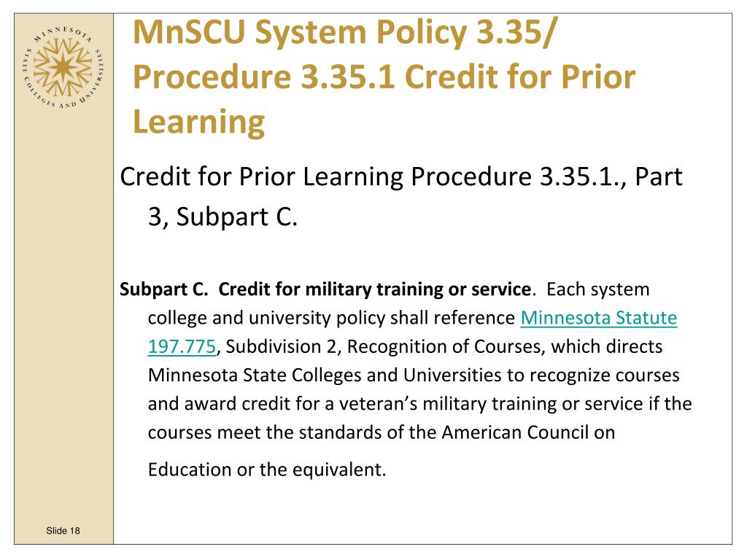Click the "American Council on" text
The image size is (747, 560).
[x=528, y=432]
